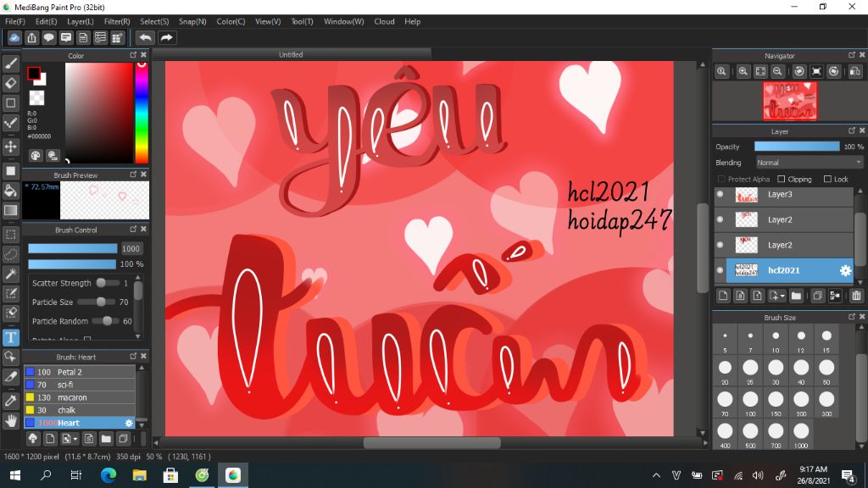
Task: Select the Brush tool
Action: 10,64
